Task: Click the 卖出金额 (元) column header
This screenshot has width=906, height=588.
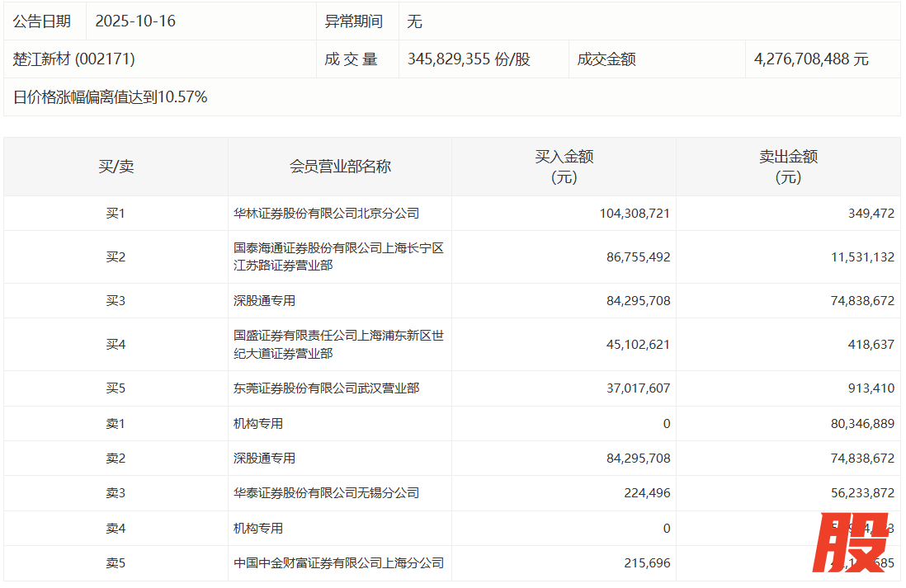Action: [x=788, y=167]
